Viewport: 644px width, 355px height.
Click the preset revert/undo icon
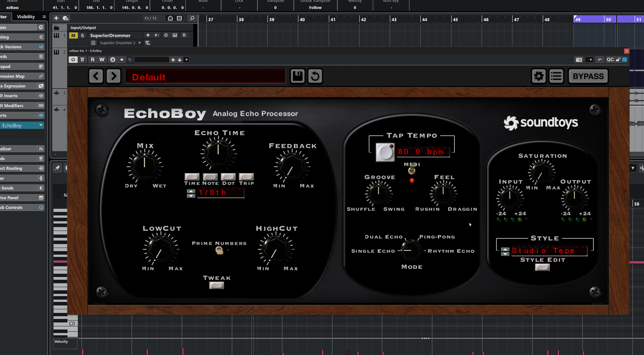[x=315, y=76]
